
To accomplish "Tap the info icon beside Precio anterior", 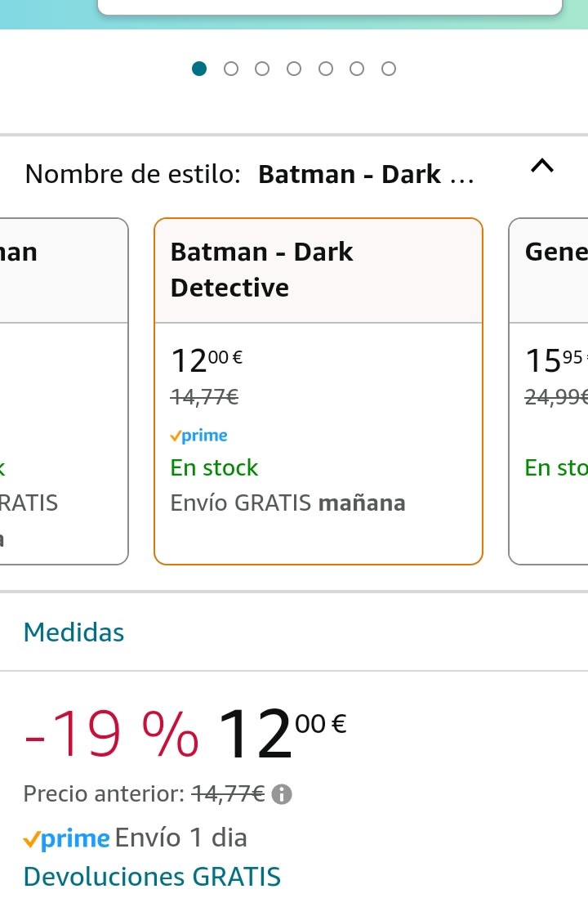I will (x=282, y=794).
